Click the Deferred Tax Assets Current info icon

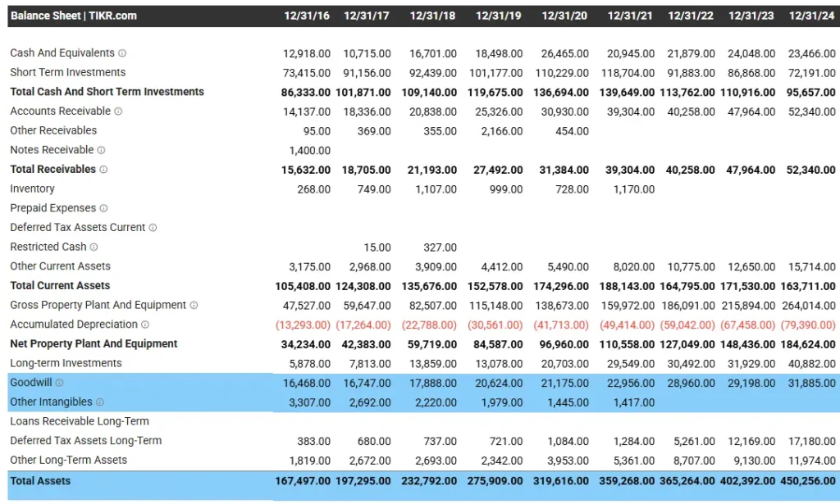click(153, 227)
